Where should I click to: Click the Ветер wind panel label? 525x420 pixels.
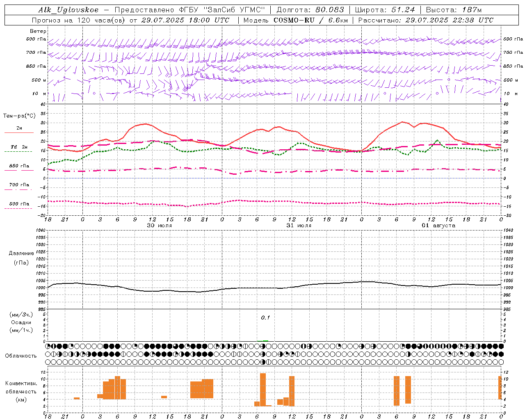pyautogui.click(x=38, y=31)
